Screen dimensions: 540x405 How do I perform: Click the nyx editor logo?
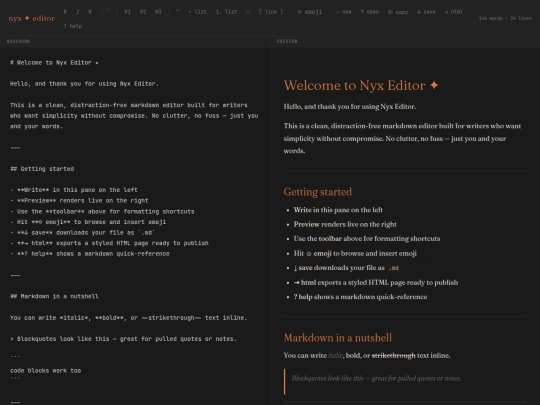tap(31, 18)
